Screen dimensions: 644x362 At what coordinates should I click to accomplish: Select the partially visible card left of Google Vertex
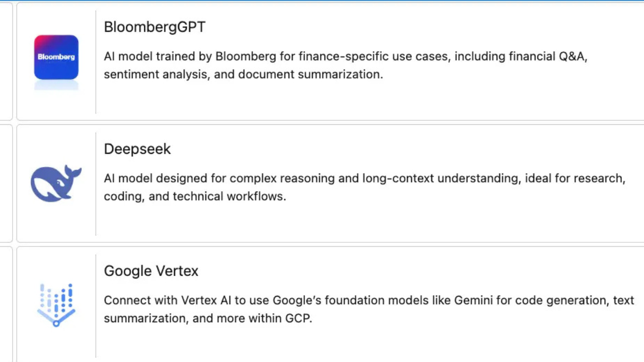(x=6, y=304)
